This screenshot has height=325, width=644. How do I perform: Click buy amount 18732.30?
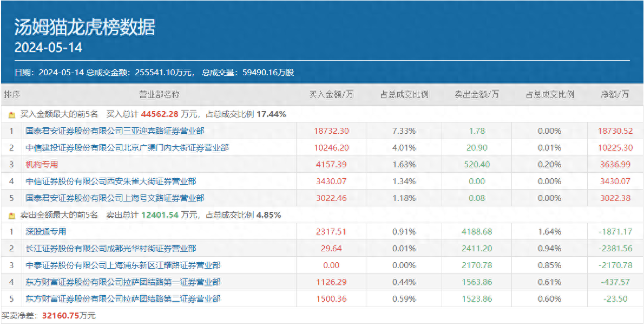(331, 131)
